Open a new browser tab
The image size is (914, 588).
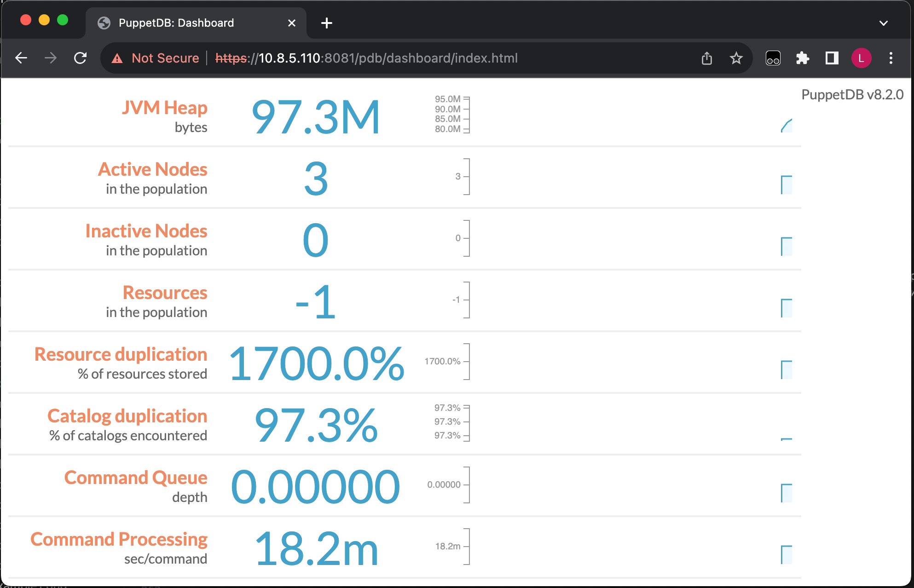click(327, 23)
